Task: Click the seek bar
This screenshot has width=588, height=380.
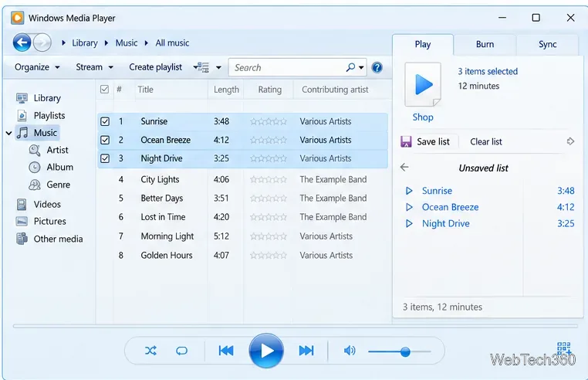Action: pyautogui.click(x=296, y=326)
